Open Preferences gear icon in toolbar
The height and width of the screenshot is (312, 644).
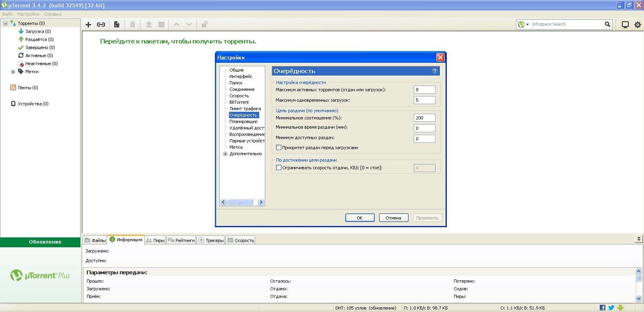pyautogui.click(x=638, y=25)
